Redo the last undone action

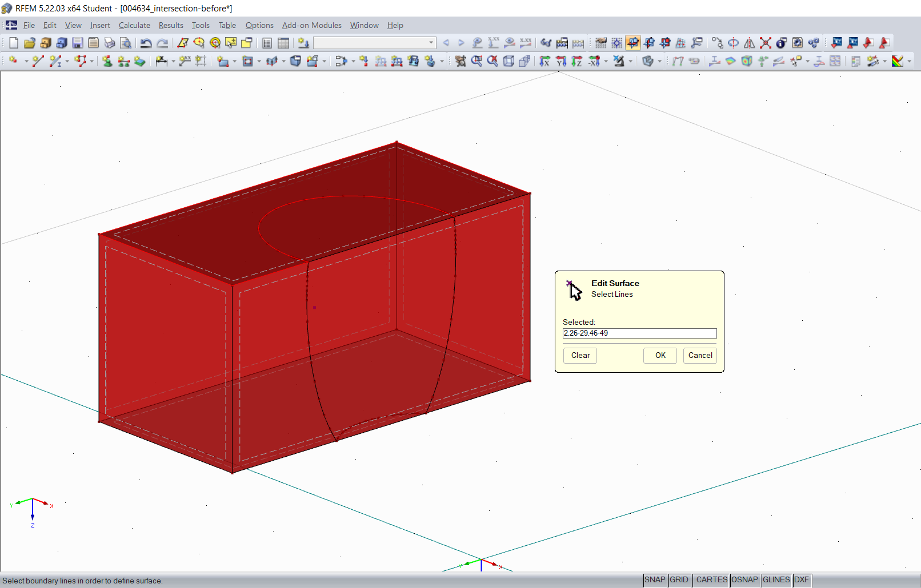pyautogui.click(x=162, y=43)
